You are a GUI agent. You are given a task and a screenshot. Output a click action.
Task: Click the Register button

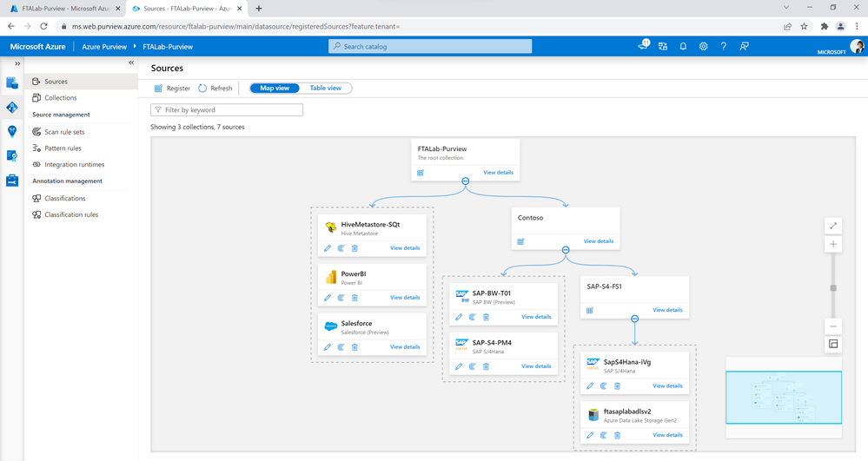coord(172,88)
